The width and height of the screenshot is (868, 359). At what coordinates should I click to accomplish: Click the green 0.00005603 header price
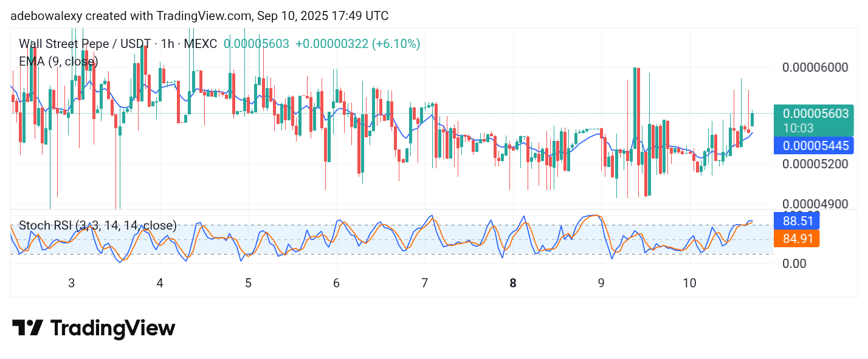point(257,44)
